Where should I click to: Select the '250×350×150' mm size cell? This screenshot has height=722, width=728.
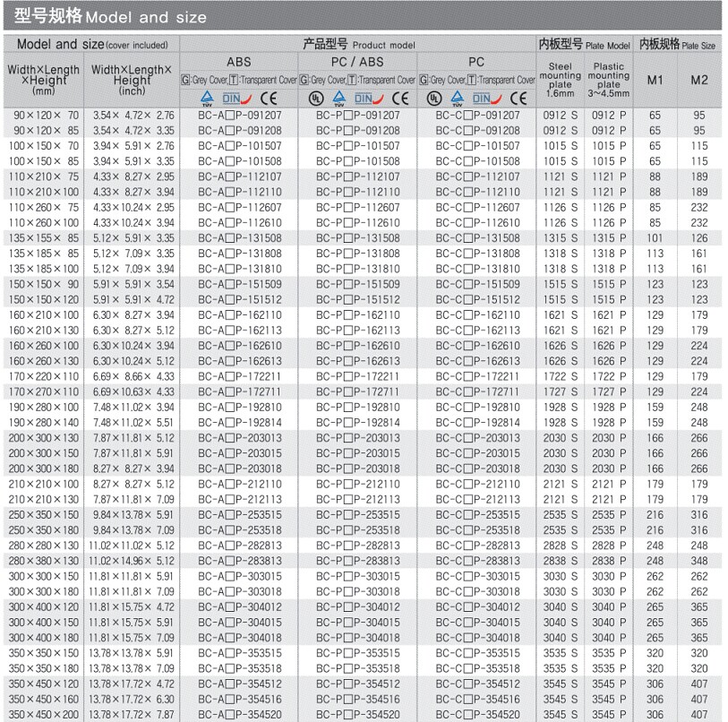pyautogui.click(x=44, y=515)
